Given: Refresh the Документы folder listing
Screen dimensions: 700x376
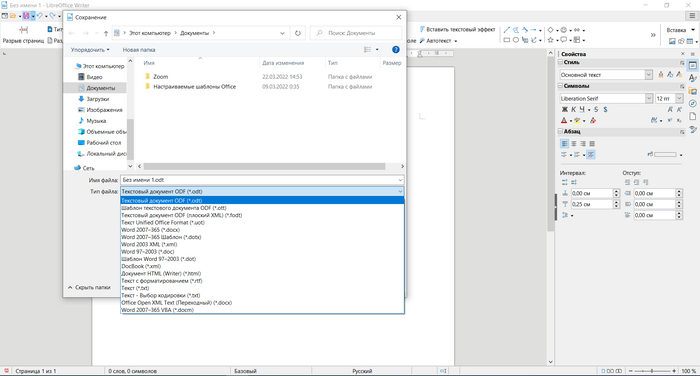Looking at the screenshot, I should pos(298,33).
